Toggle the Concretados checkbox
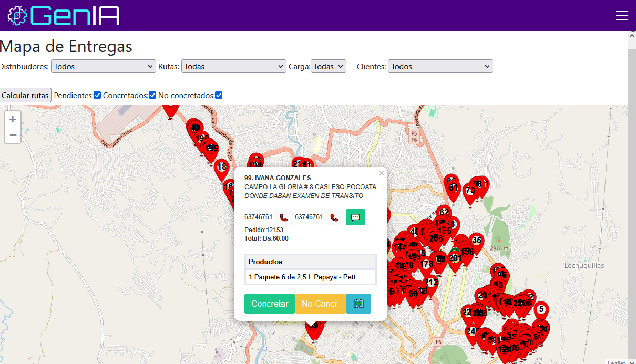This screenshot has width=636, height=364. tap(152, 95)
